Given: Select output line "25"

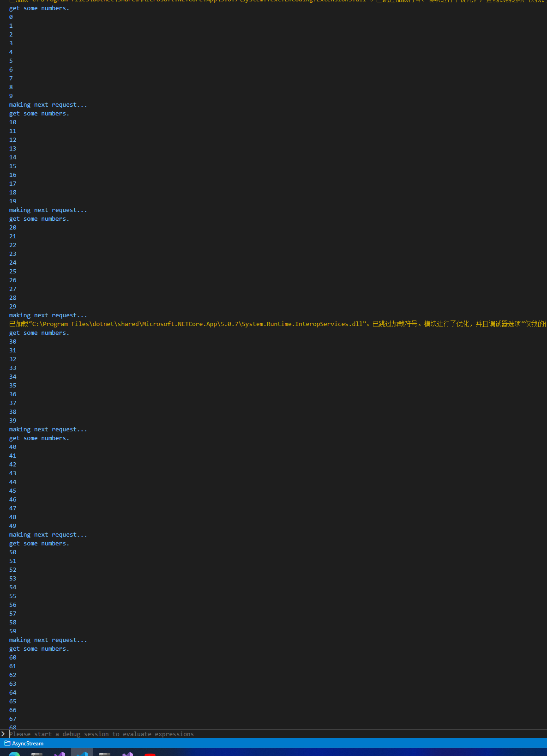Looking at the screenshot, I should click(13, 272).
